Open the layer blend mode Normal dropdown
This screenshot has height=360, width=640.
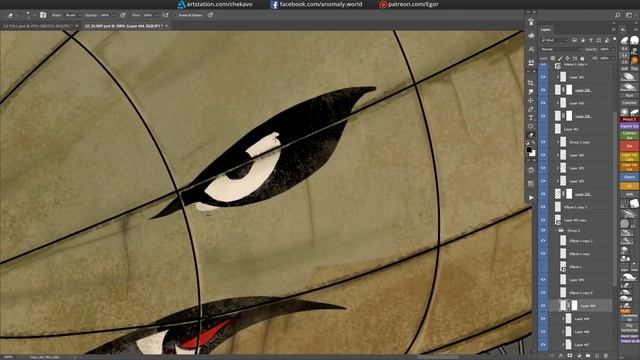click(560, 49)
